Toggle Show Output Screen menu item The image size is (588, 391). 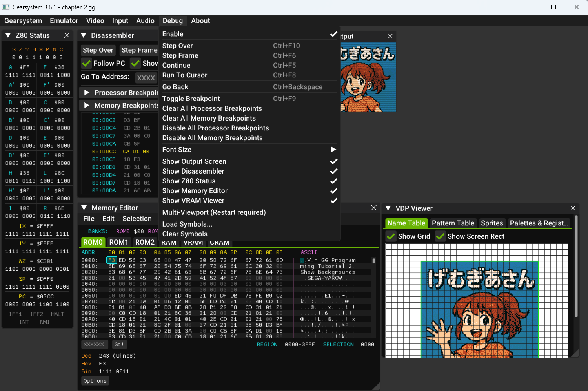point(249,161)
